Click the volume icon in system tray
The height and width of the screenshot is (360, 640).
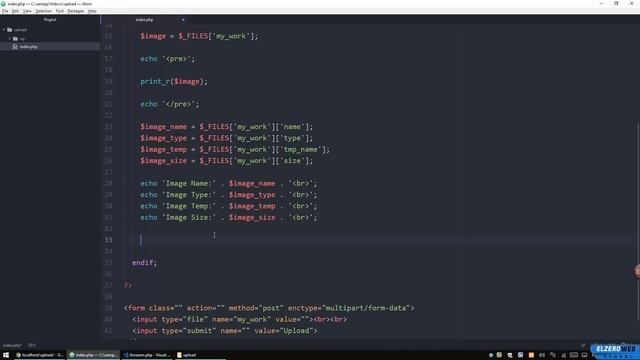click(542, 355)
